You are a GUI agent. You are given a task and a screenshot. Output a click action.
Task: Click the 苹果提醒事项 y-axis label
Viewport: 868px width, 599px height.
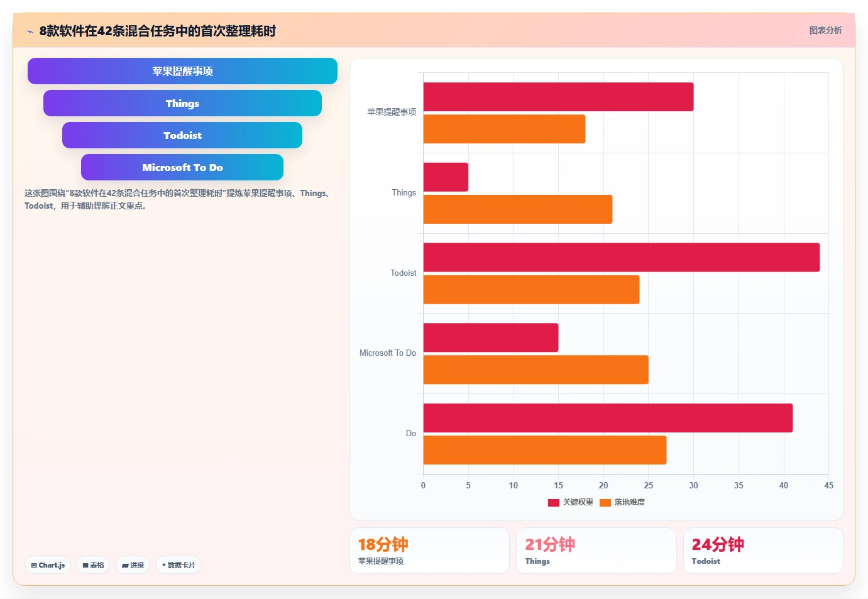coord(392,112)
